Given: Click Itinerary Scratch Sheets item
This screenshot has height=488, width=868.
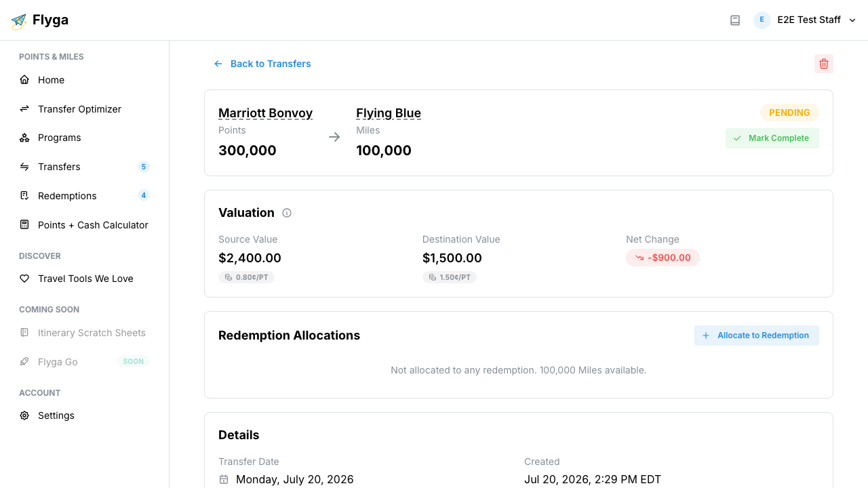Looking at the screenshot, I should click(x=84, y=333).
